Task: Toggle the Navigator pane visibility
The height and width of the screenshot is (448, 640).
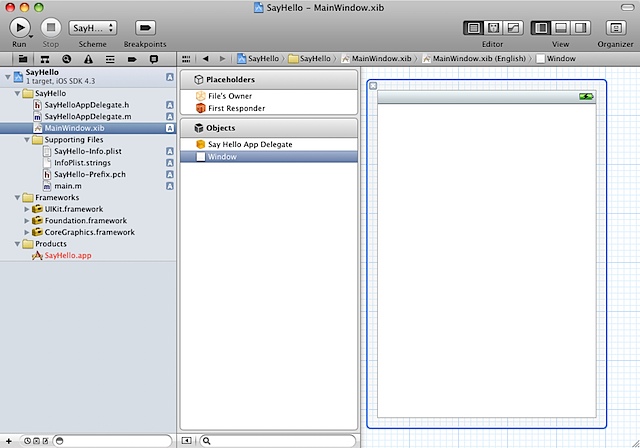Action: coord(541,28)
